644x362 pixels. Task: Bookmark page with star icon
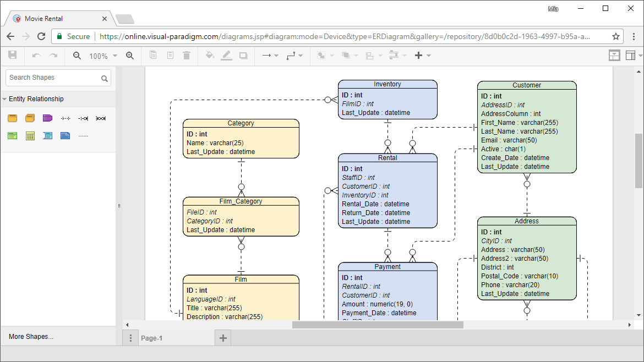point(616,36)
